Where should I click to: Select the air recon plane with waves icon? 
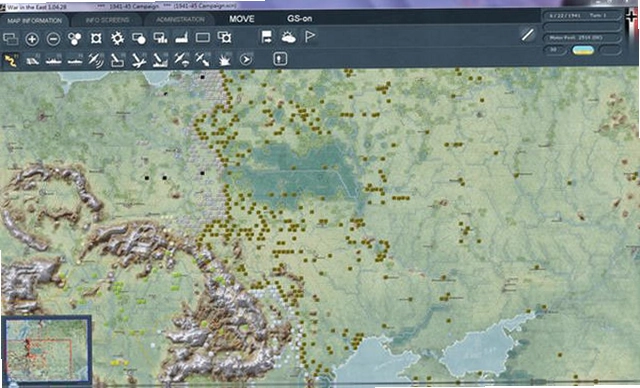click(96, 60)
